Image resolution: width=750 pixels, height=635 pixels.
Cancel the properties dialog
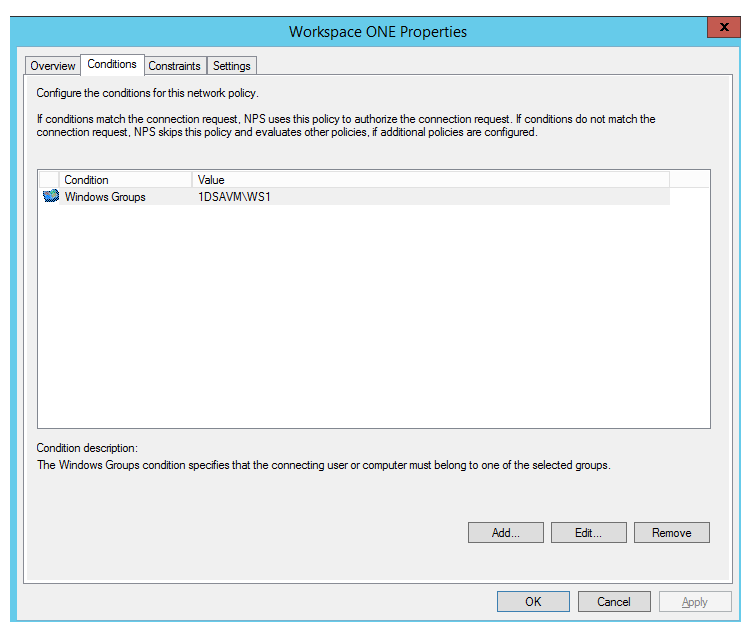coord(614,602)
